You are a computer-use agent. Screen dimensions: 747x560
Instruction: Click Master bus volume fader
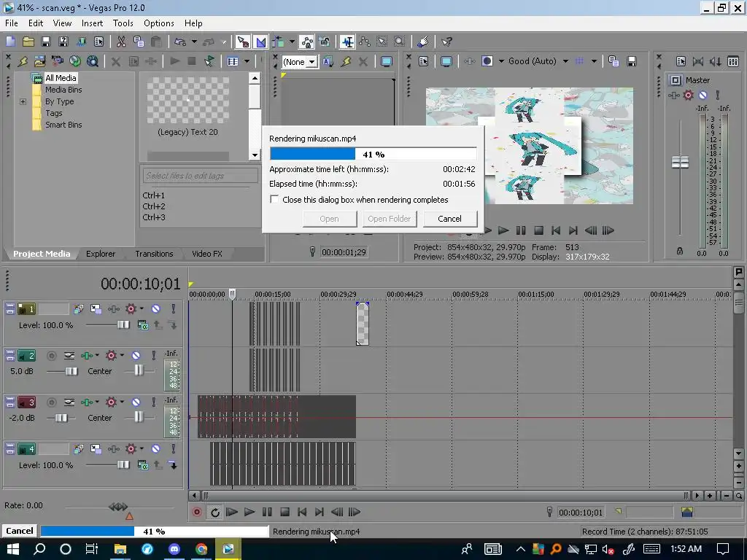[680, 162]
